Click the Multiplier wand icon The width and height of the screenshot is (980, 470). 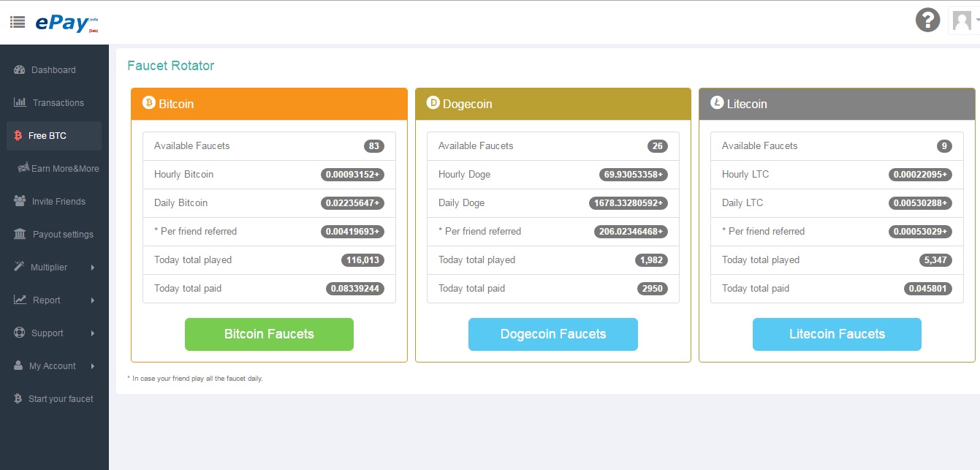(19, 267)
